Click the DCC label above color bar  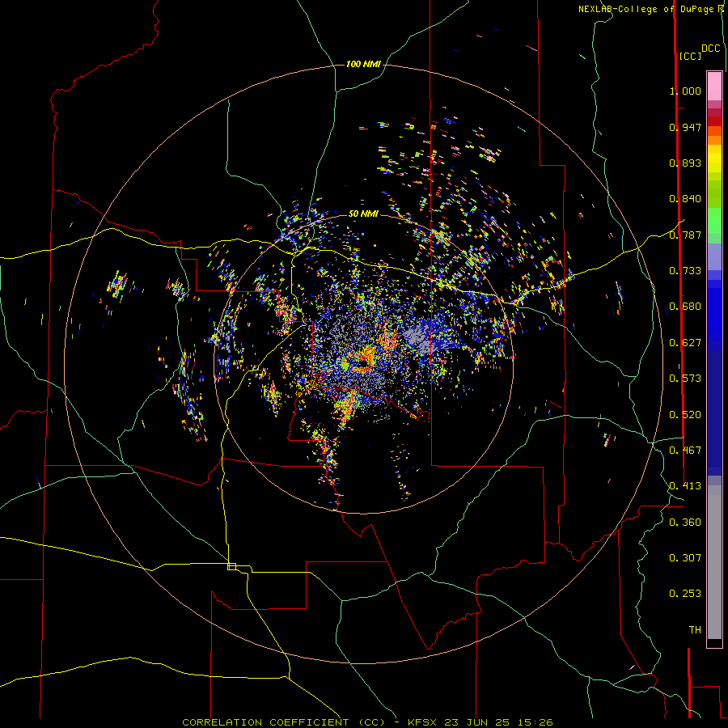(x=711, y=49)
